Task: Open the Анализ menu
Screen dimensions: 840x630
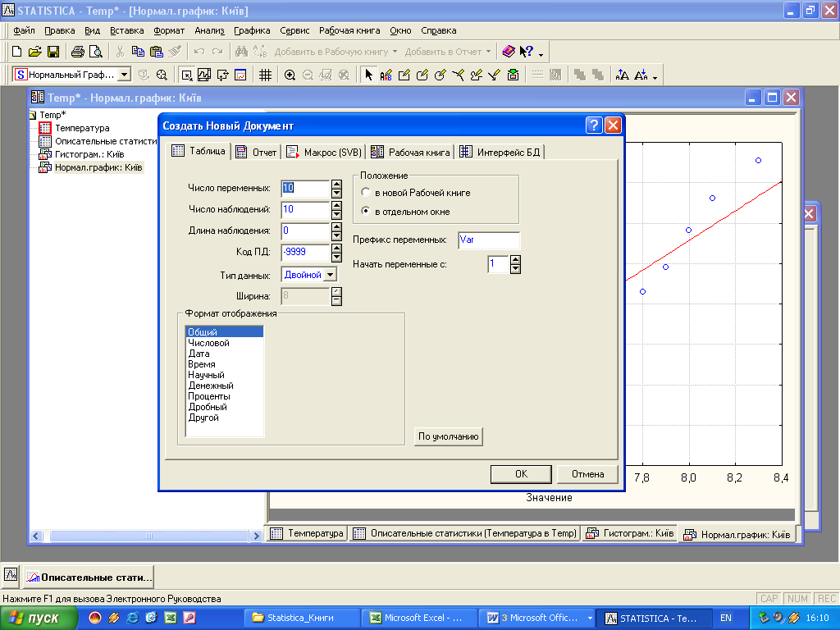Action: click(209, 30)
